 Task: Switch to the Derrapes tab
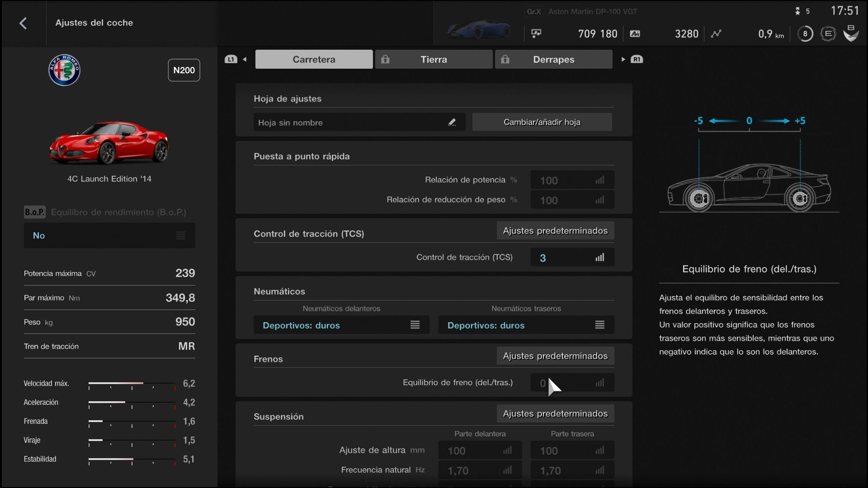point(553,59)
